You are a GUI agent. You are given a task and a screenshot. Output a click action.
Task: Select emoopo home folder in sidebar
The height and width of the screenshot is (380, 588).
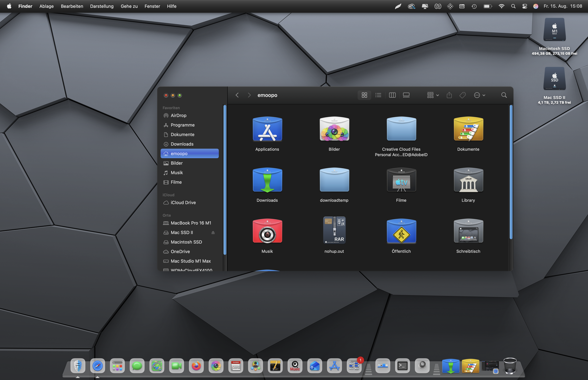point(190,153)
